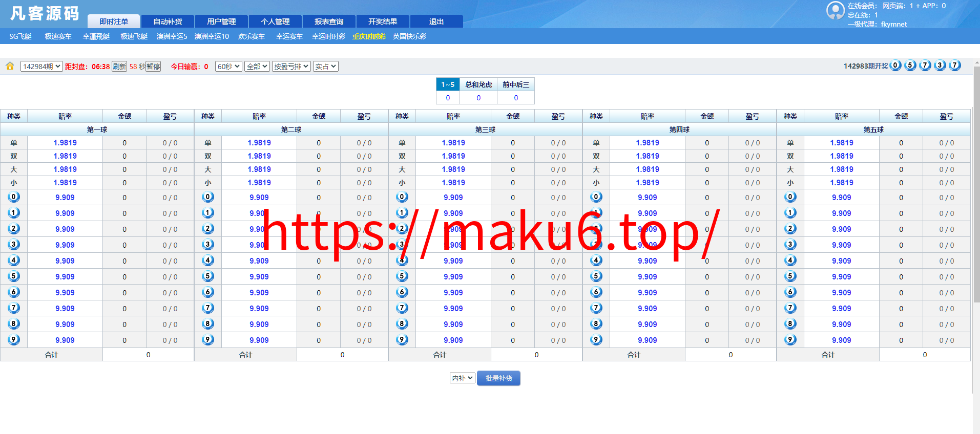Open the 用户管理 tab
Viewport: 980px width, 434px height.
coord(221,21)
